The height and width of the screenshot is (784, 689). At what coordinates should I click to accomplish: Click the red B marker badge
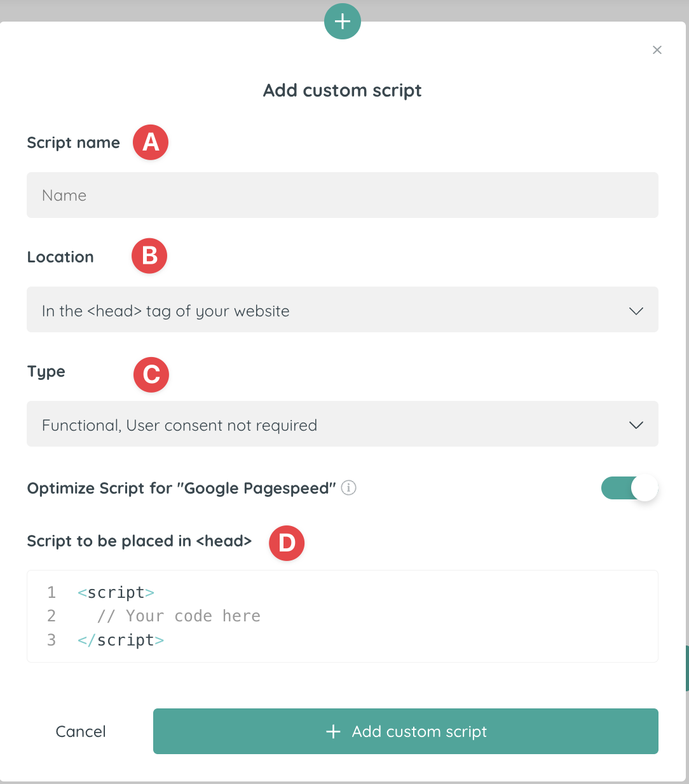(x=149, y=256)
